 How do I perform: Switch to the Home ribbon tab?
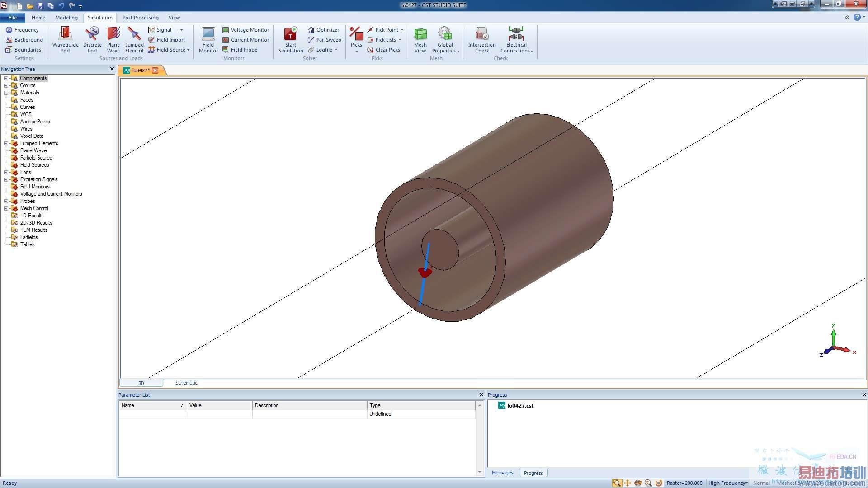(38, 18)
